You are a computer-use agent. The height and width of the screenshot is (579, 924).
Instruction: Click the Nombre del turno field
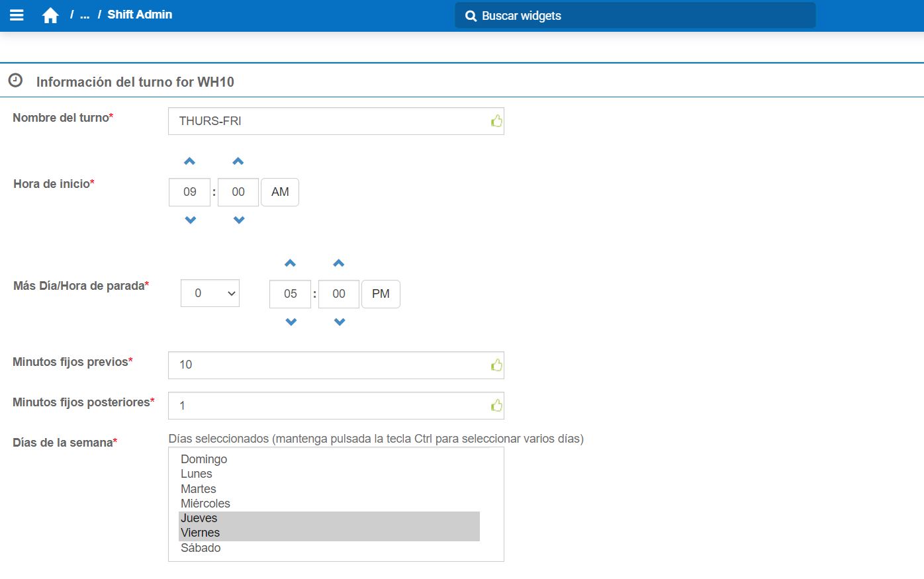pyautogui.click(x=331, y=121)
